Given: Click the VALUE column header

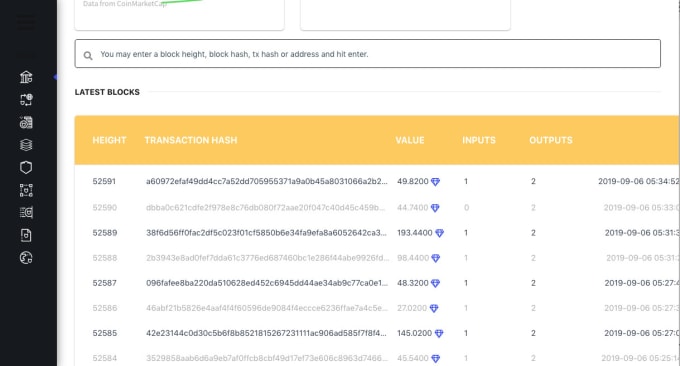Looking at the screenshot, I should point(410,140).
